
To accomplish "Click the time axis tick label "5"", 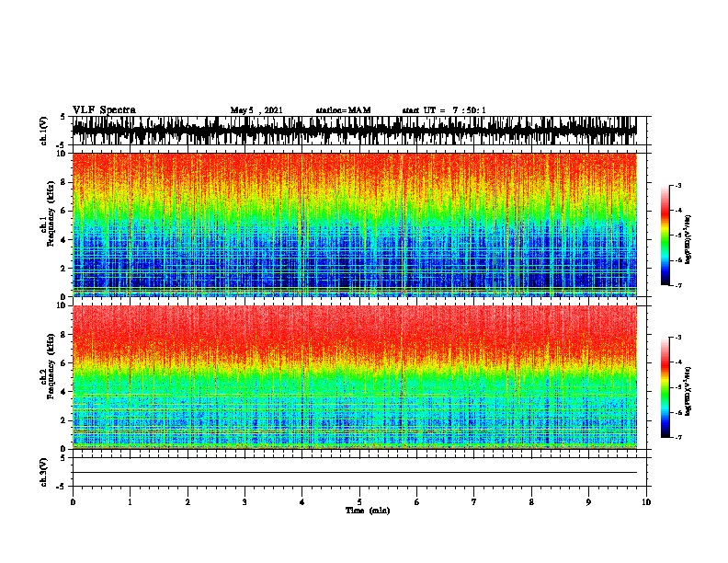I will click(x=359, y=501).
